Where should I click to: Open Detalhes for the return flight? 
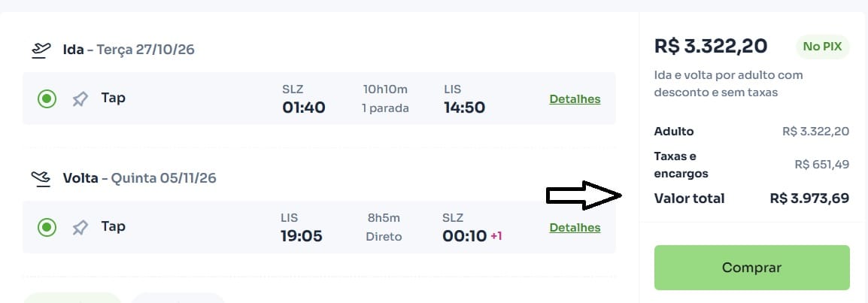pos(575,228)
